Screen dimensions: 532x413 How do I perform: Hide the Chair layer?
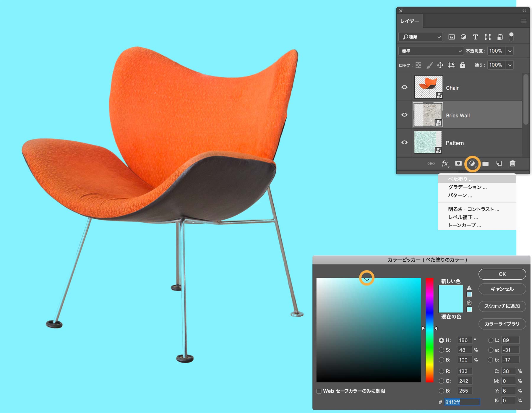tap(404, 87)
